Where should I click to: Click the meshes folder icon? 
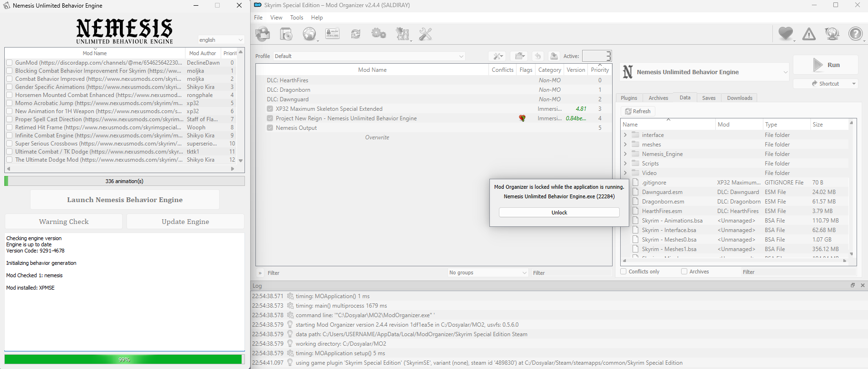pyautogui.click(x=635, y=144)
